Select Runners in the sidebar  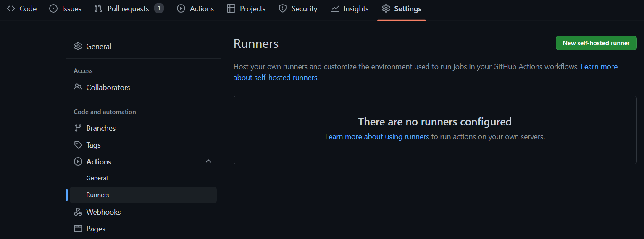click(x=97, y=195)
